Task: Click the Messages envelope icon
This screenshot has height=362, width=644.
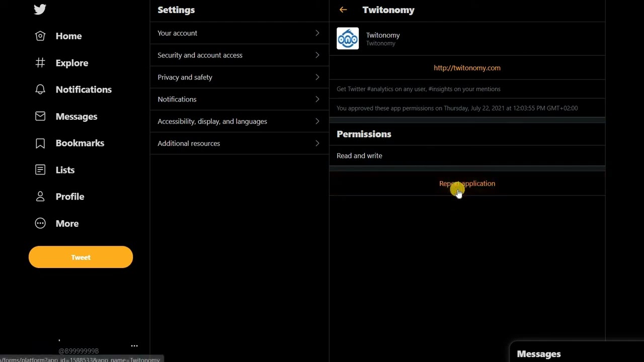Action: pyautogui.click(x=40, y=116)
